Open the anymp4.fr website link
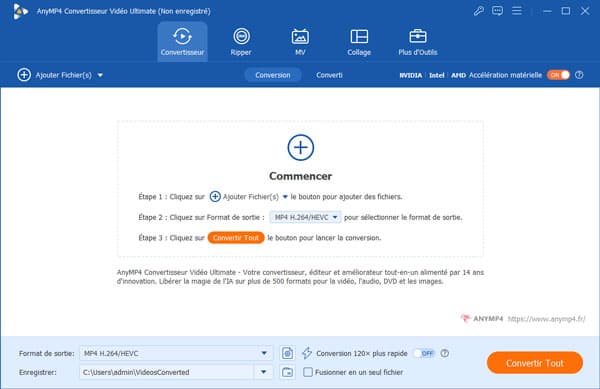The height and width of the screenshot is (389, 600). coord(546,319)
